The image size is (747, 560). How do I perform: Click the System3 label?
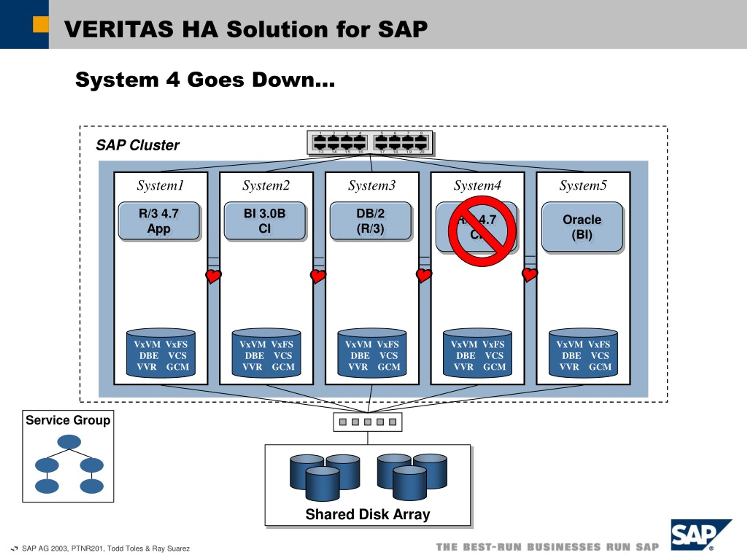(372, 185)
